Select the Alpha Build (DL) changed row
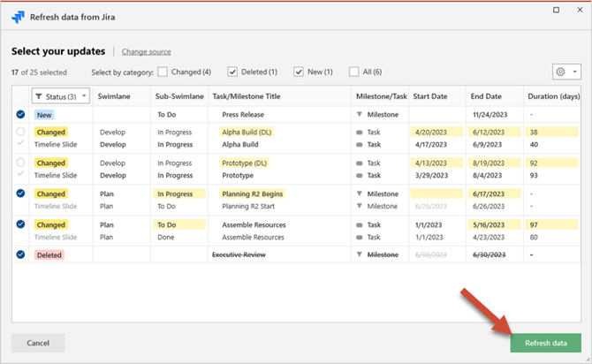 click(x=20, y=132)
